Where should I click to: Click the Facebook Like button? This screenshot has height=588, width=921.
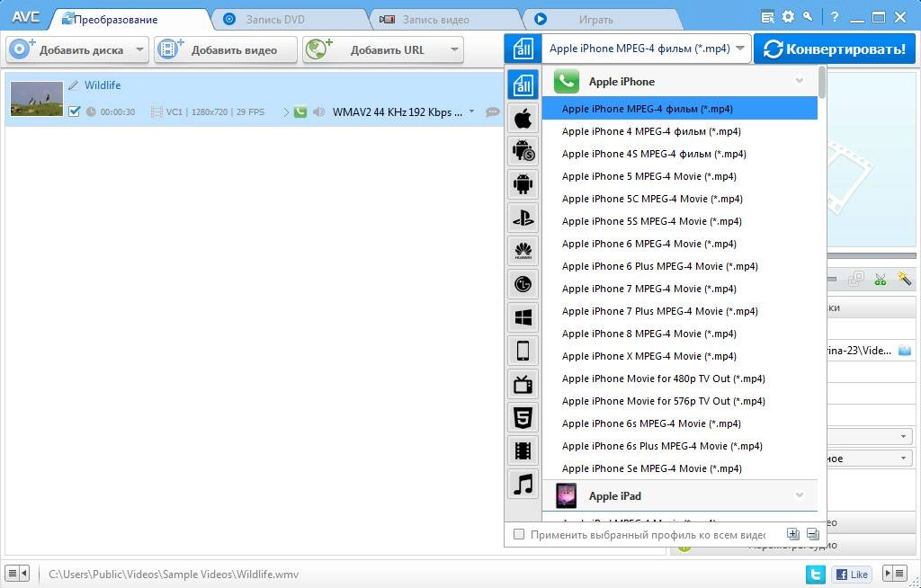click(851, 574)
